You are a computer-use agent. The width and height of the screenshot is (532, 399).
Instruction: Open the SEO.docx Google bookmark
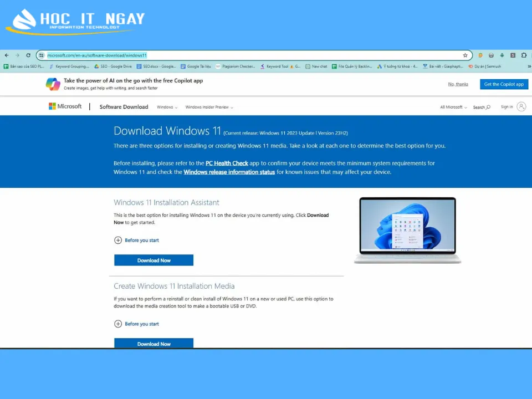coord(156,66)
